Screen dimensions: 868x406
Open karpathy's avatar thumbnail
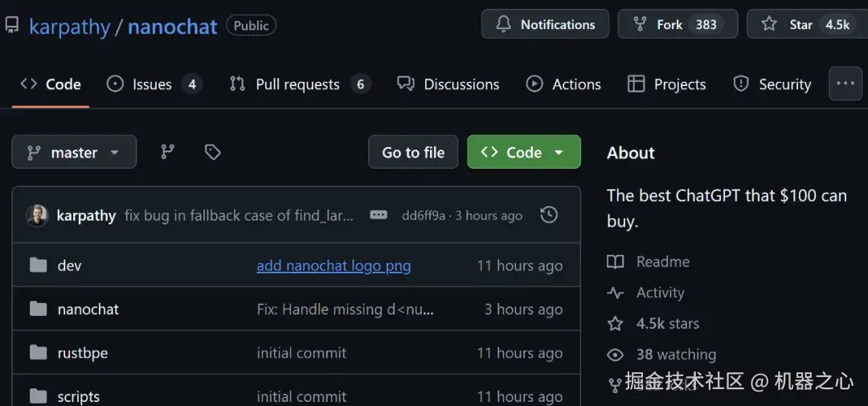pyautogui.click(x=38, y=215)
